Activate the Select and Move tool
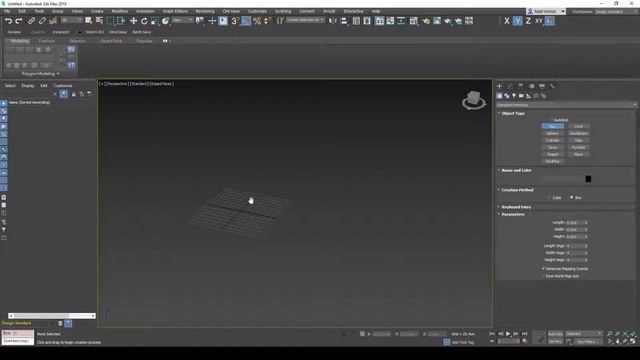The image size is (640, 360). point(133,21)
